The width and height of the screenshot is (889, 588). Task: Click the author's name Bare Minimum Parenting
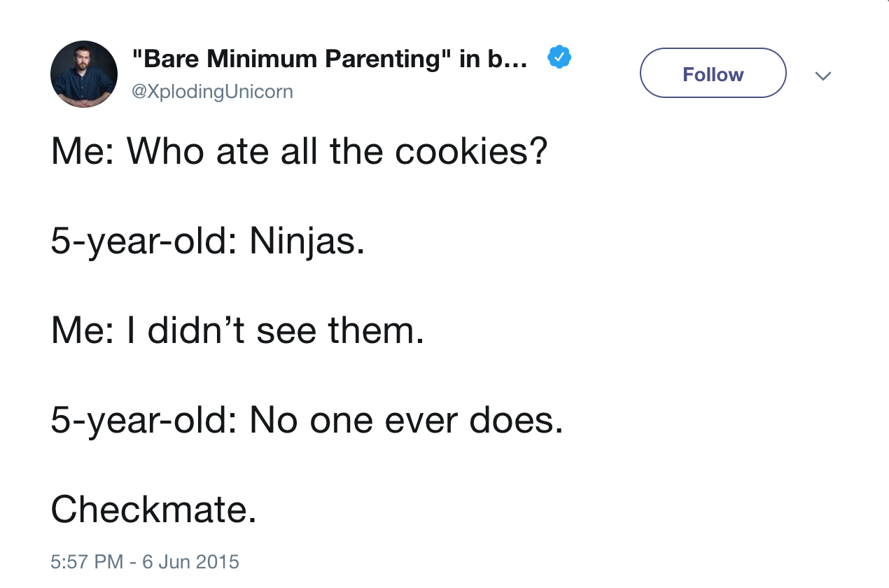(x=329, y=58)
